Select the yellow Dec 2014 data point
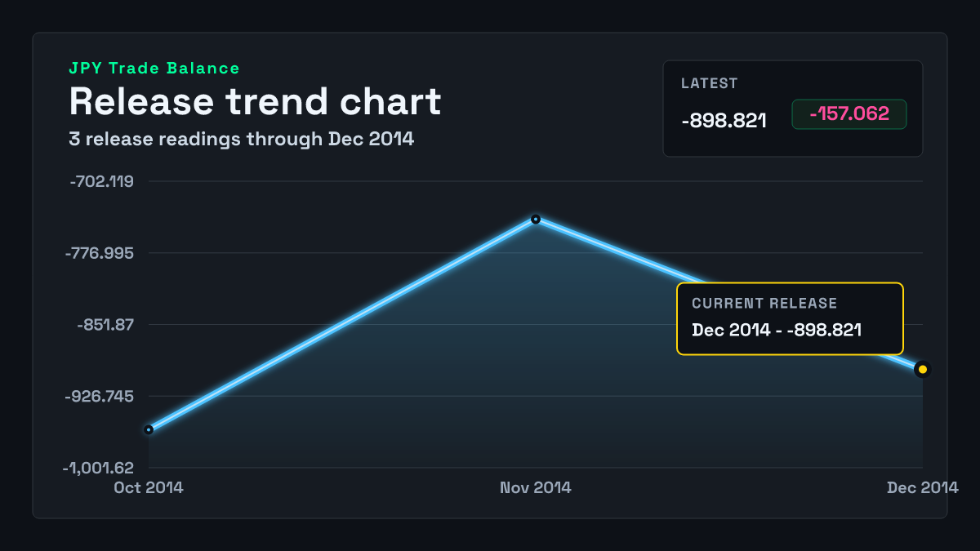This screenshot has width=980, height=551. [x=923, y=370]
